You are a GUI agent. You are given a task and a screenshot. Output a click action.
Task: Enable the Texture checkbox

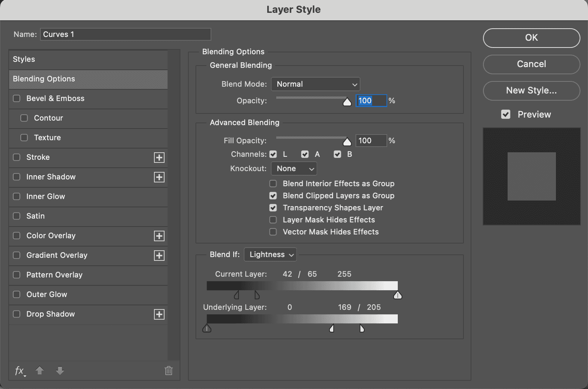coord(24,138)
